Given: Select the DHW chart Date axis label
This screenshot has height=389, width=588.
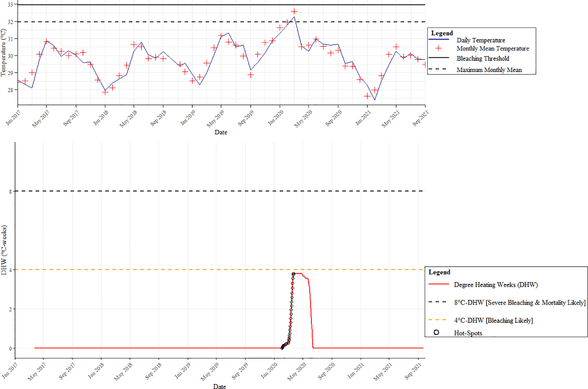Looking at the screenshot, I should [220, 387].
